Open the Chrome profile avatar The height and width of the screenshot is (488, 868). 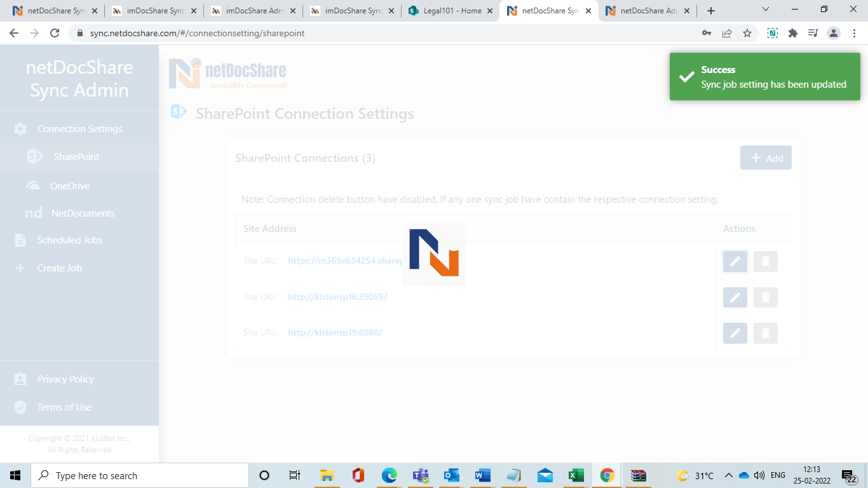point(834,33)
